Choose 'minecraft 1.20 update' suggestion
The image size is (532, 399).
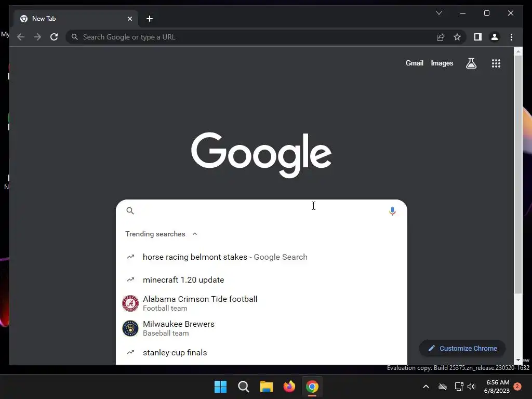click(x=261, y=280)
